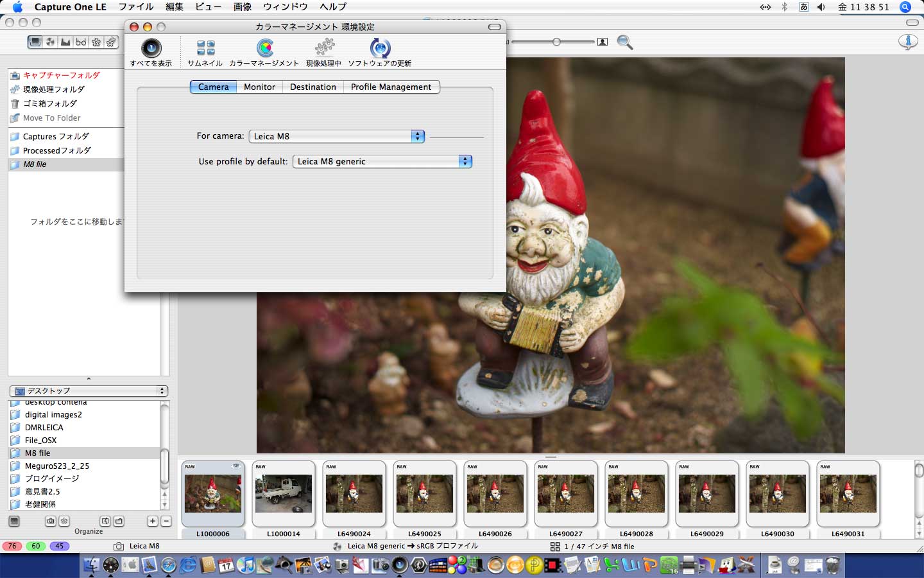Open iCal calendar icon in the Dock
The width and height of the screenshot is (924, 578).
[x=227, y=565]
